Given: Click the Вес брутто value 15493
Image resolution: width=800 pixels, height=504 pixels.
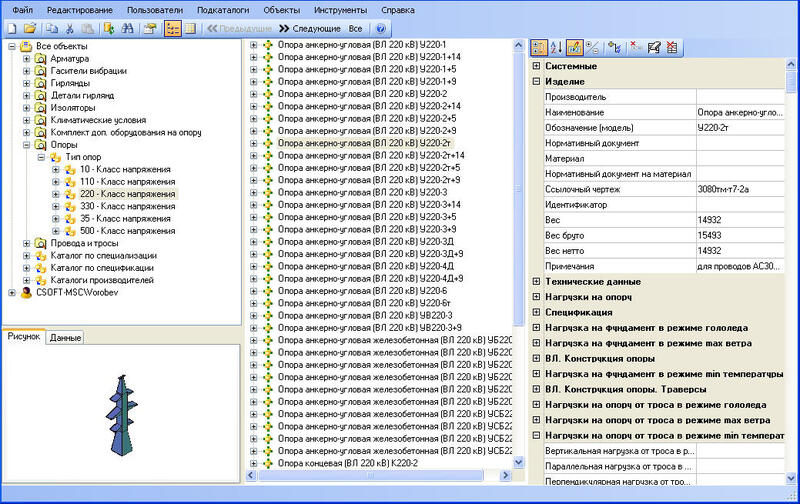Looking at the screenshot, I should (740, 235).
